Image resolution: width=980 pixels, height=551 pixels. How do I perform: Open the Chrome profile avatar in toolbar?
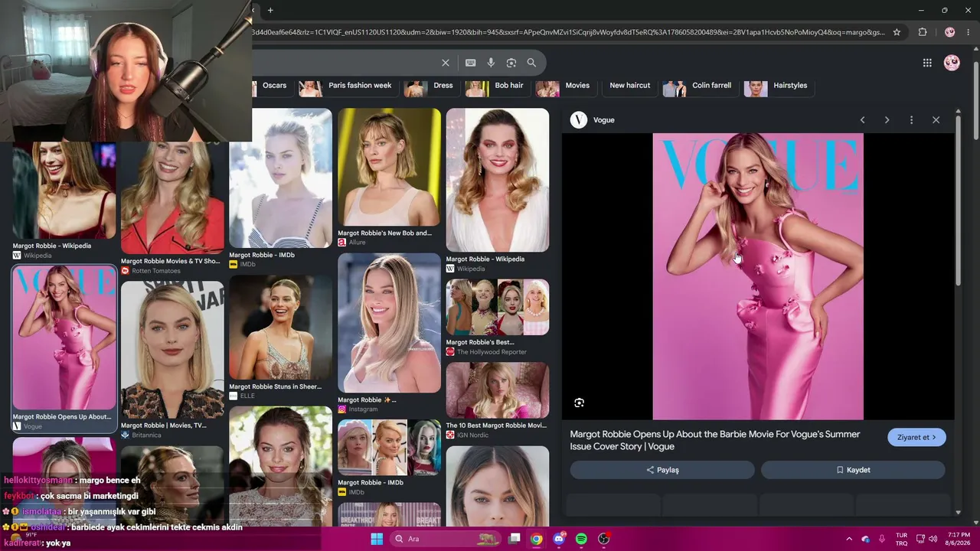coord(950,32)
